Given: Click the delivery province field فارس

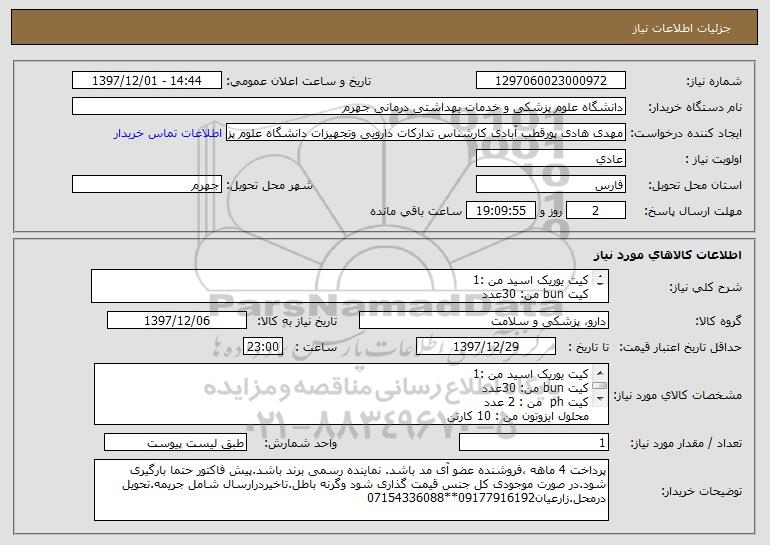Looking at the screenshot, I should pos(550,185).
